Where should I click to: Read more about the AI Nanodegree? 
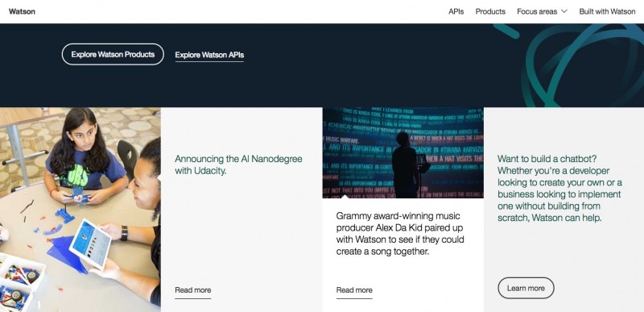pos(193,290)
